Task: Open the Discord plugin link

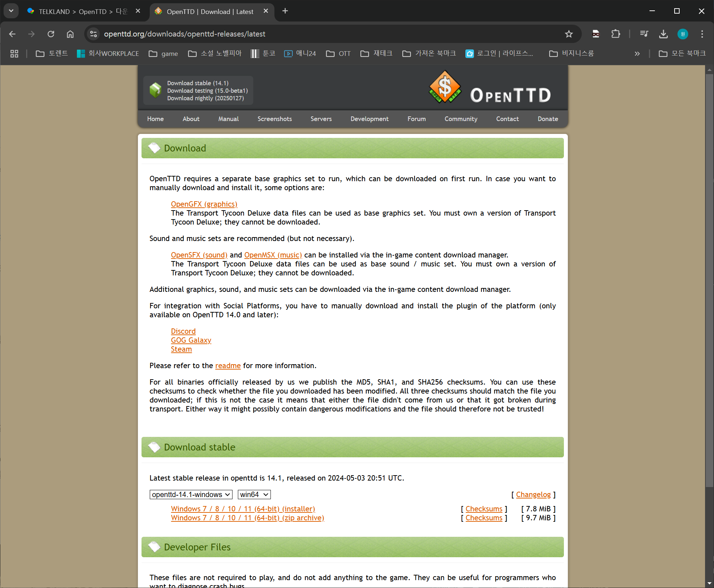Action: pos(183,331)
